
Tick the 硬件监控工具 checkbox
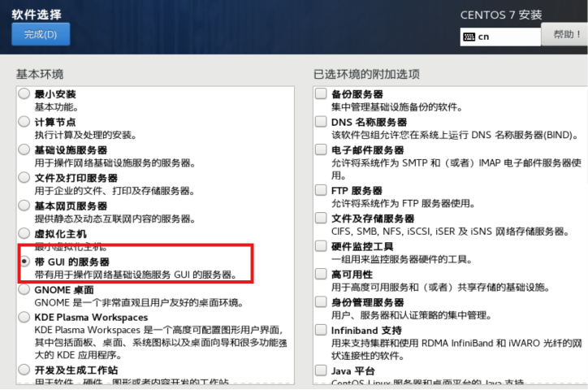point(321,246)
